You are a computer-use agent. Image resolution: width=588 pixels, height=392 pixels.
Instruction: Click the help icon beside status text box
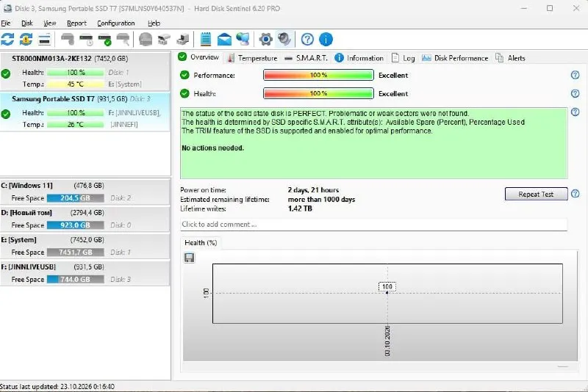[x=575, y=112]
